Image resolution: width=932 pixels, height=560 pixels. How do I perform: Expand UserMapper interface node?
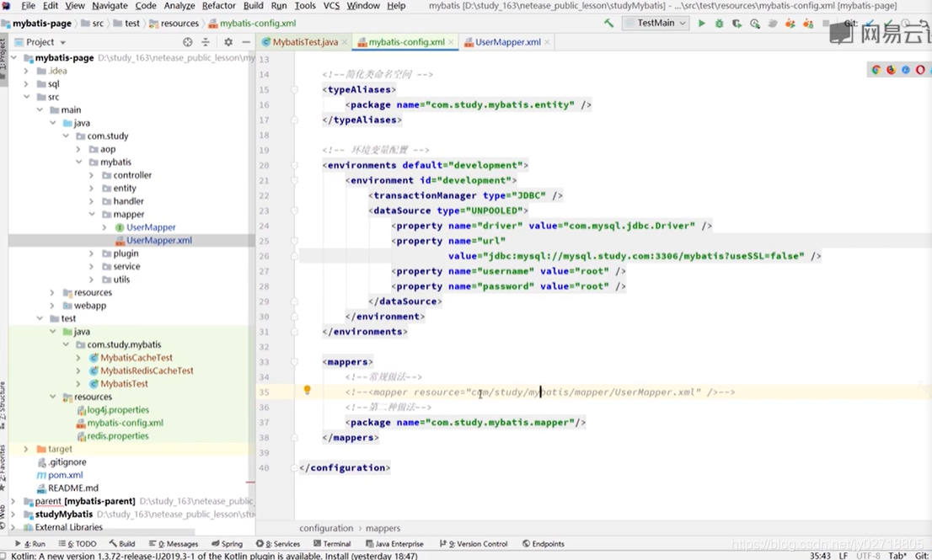104,227
